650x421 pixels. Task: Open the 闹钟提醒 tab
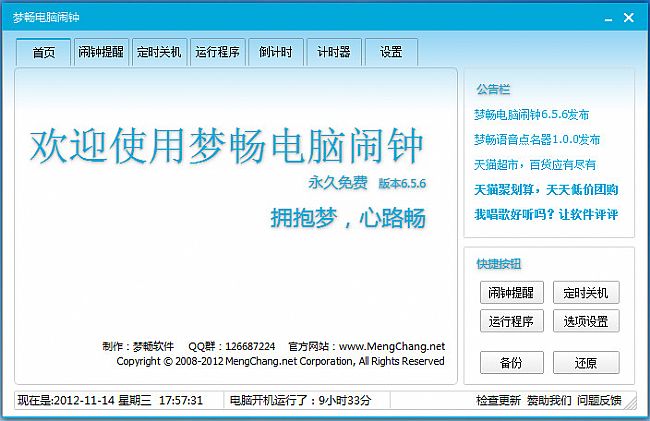pyautogui.click(x=101, y=53)
